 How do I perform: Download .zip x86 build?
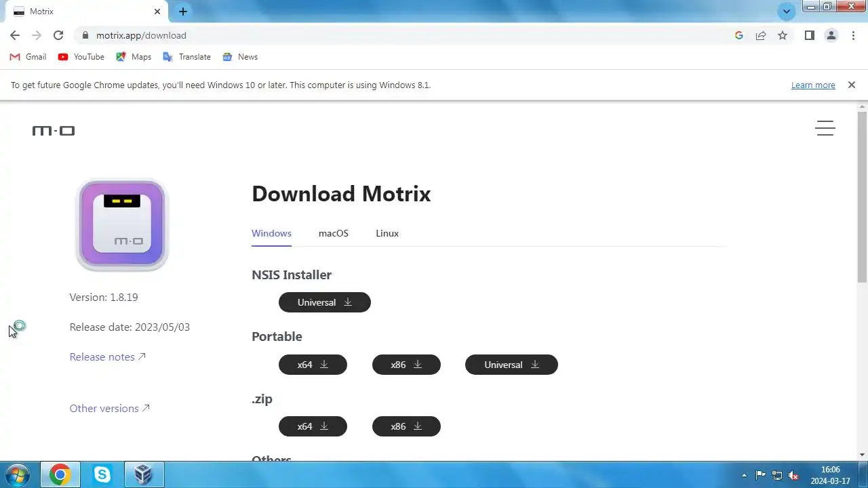point(406,426)
